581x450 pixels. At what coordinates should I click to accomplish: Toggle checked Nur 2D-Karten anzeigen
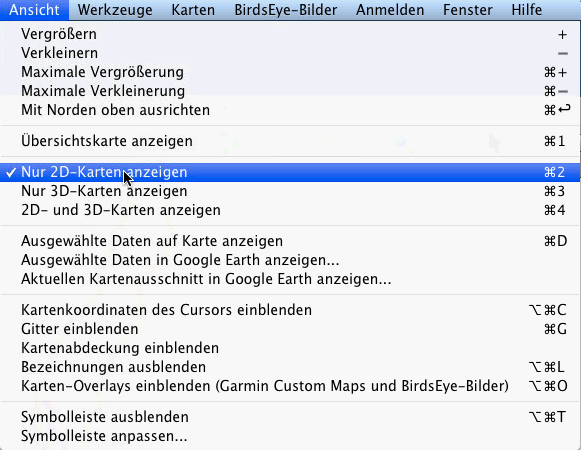click(290, 172)
